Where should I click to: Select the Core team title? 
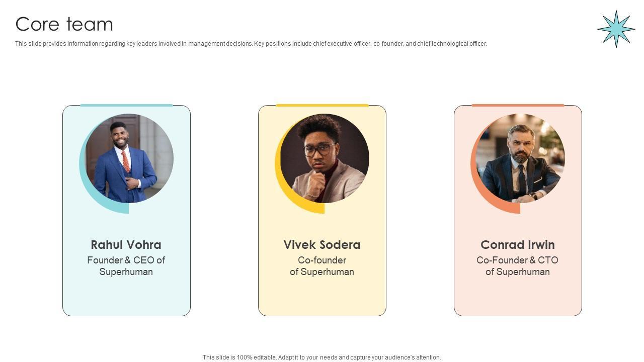[64, 24]
